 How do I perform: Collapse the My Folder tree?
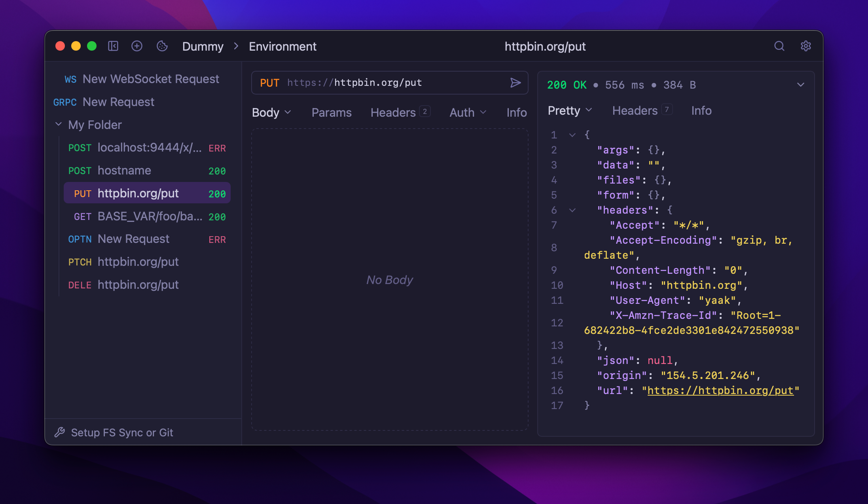(59, 125)
